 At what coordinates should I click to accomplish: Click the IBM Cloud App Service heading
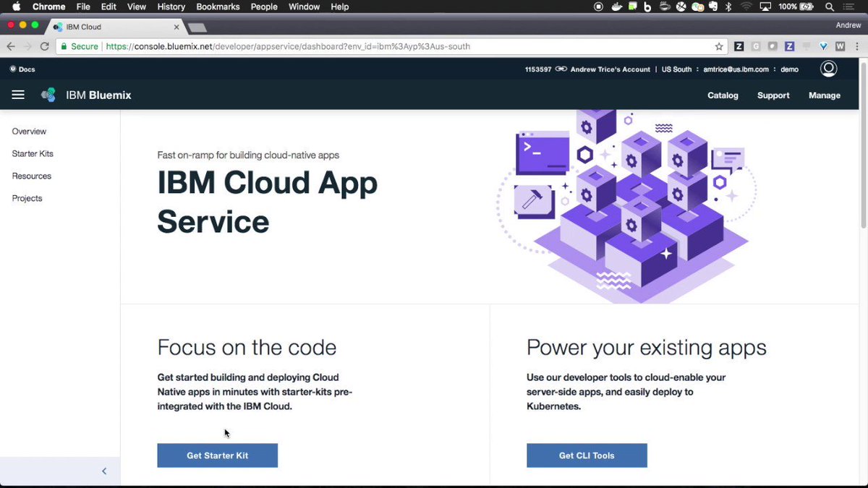click(x=268, y=202)
